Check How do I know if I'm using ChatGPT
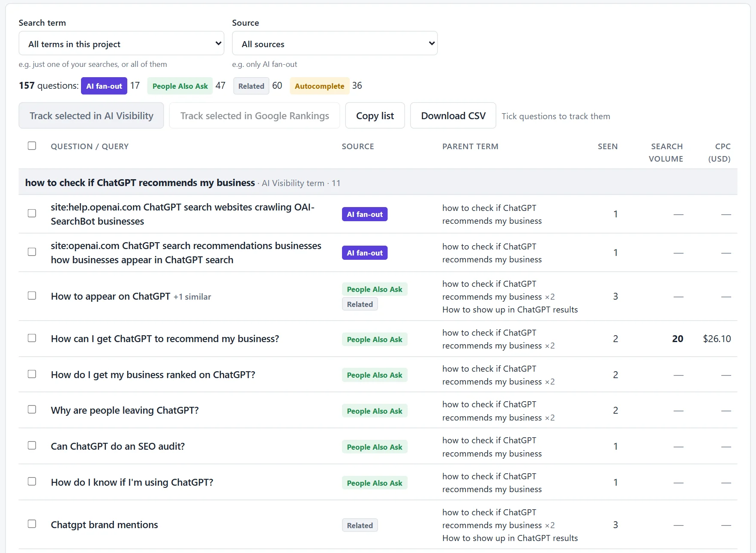756x553 pixels. [32, 481]
